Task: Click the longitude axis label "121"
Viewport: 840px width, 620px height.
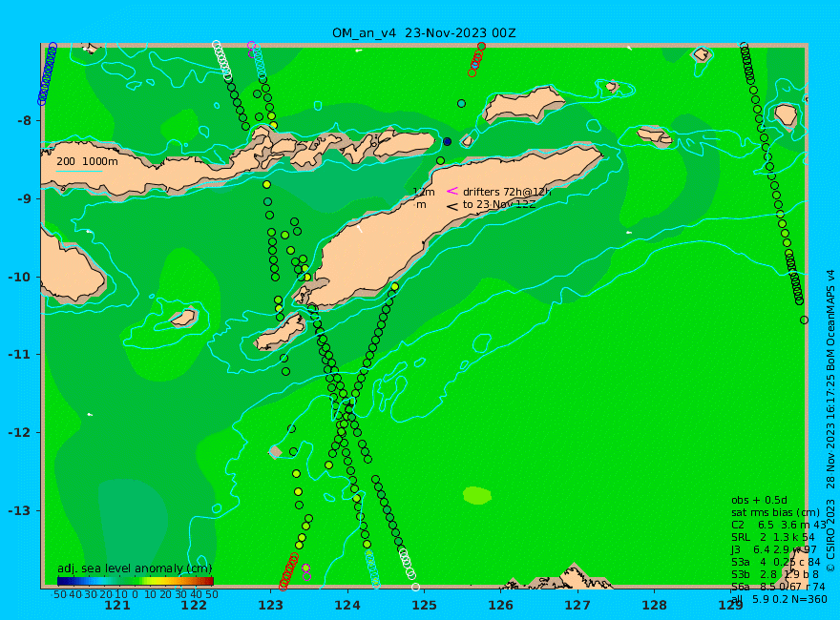Action: click(x=117, y=606)
